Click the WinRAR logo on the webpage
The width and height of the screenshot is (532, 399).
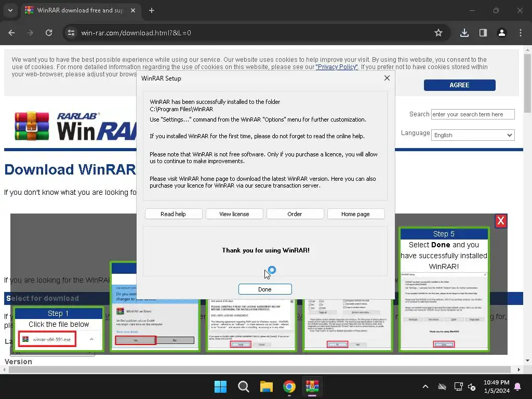click(x=76, y=126)
